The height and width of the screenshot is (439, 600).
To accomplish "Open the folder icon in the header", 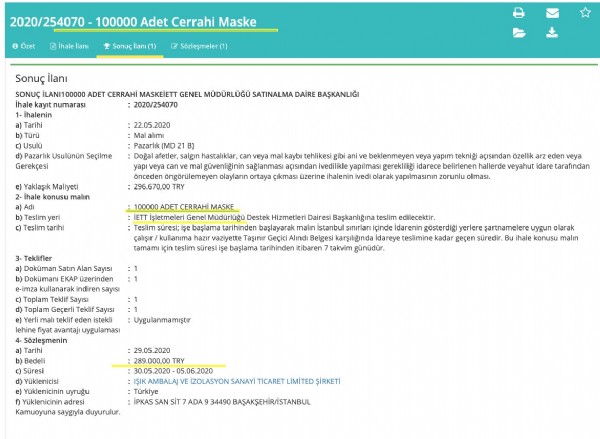I will (519, 33).
